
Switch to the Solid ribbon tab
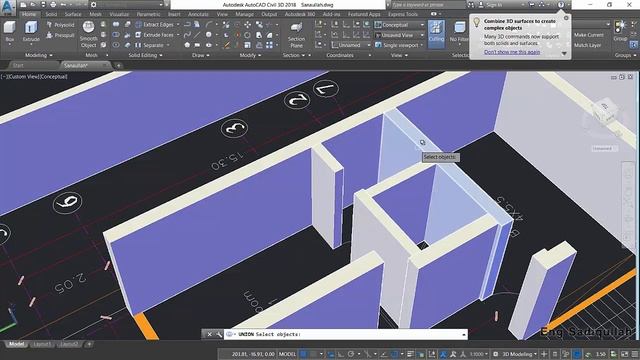[51, 14]
